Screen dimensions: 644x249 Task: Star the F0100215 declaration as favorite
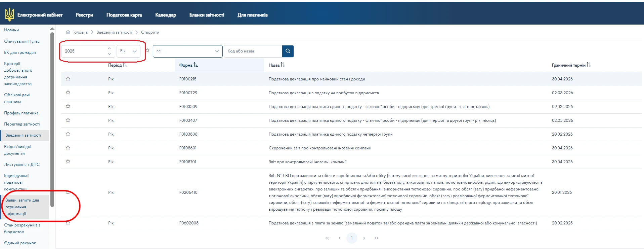point(68,79)
